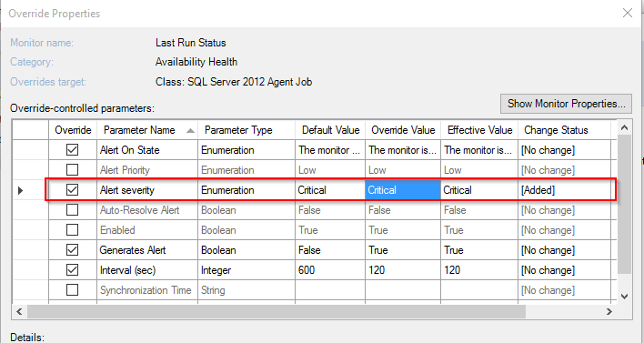This screenshot has width=644, height=343.
Task: Select the Interval (sec) name cell
Action: (x=147, y=270)
